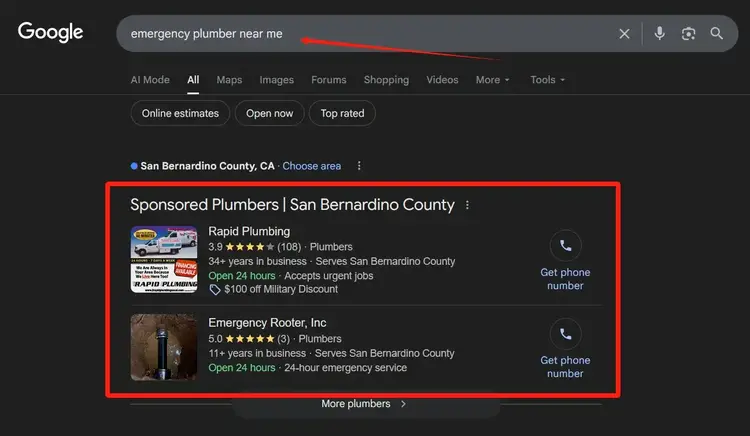Click Emergency Rooter 5.0 star rating
The width and height of the screenshot is (750, 436).
point(249,338)
